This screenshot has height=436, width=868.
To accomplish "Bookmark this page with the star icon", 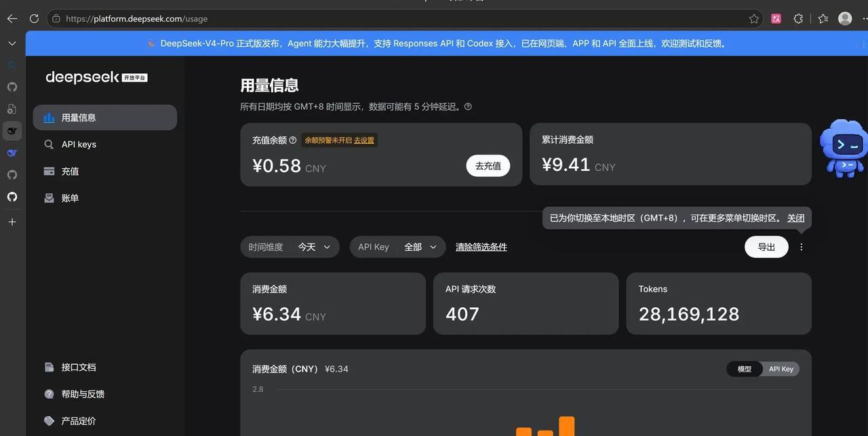I will tap(754, 19).
